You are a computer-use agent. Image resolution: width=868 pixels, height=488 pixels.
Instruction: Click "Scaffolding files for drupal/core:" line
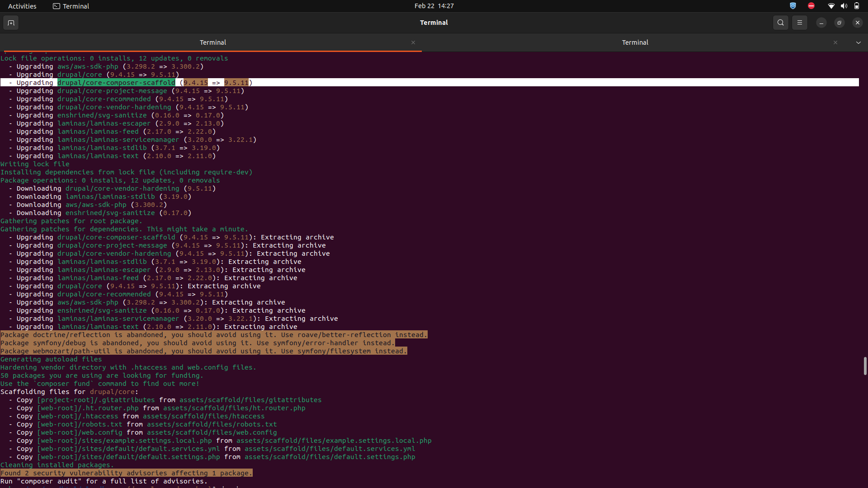tap(70, 392)
